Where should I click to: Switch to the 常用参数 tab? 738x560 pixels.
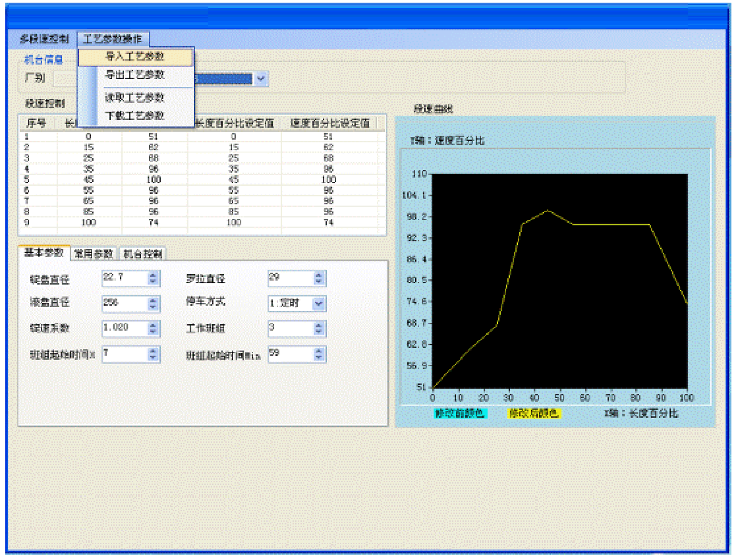click(x=93, y=254)
